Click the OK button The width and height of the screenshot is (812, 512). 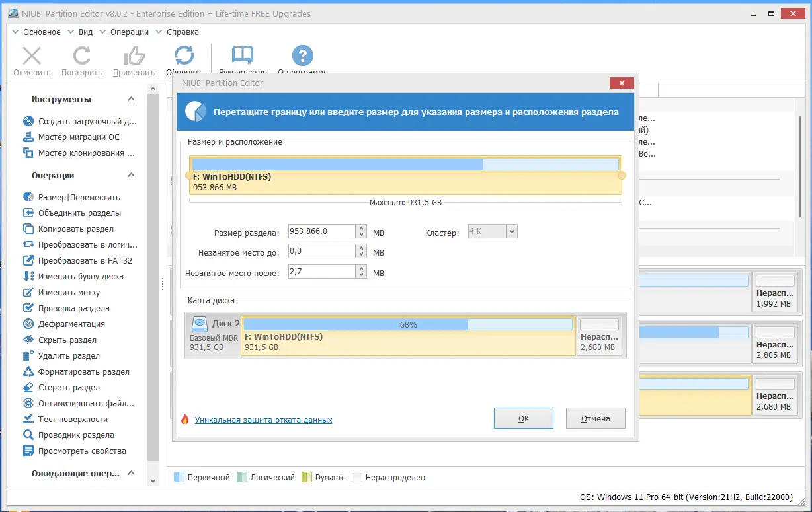[523, 418]
